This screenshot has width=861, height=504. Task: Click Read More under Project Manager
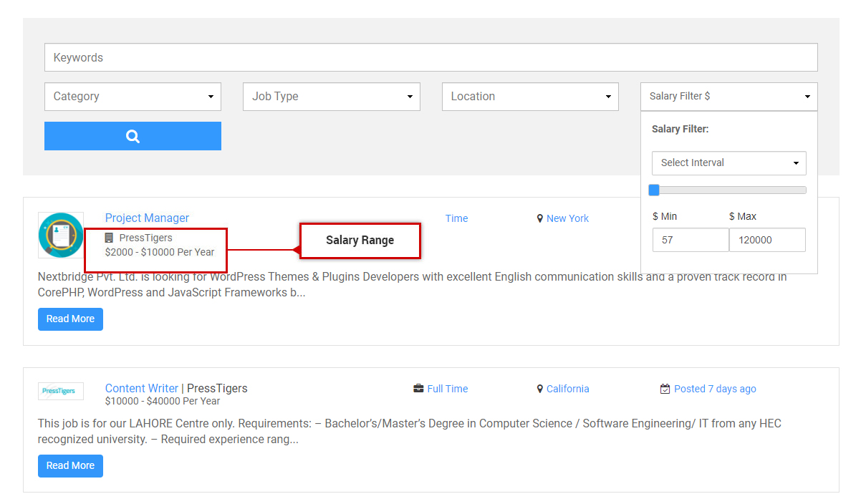70,319
